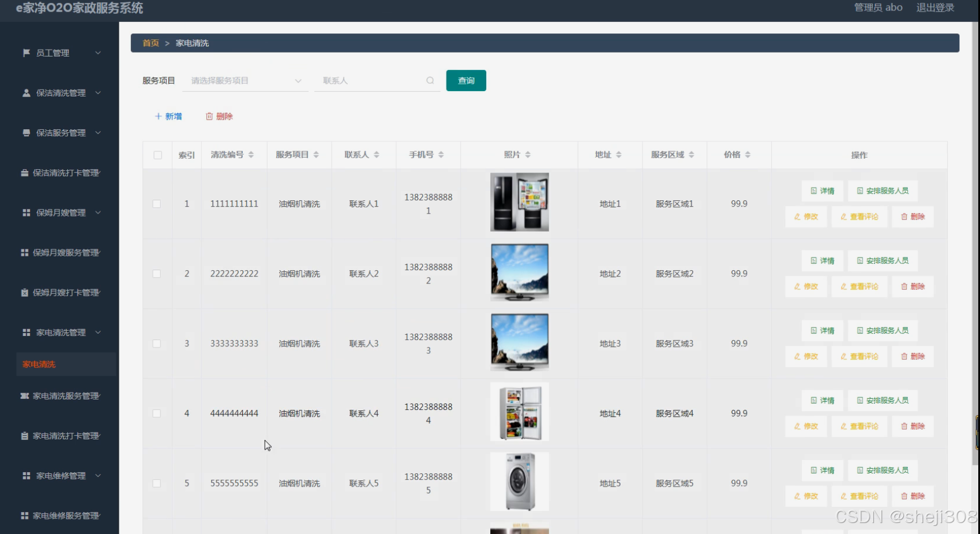Click the 查询 search button
This screenshot has width=980, height=534.
tap(465, 80)
